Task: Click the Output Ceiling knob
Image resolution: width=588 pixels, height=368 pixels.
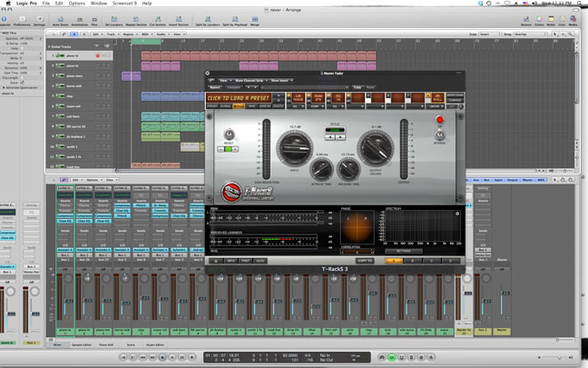Action: tap(376, 148)
